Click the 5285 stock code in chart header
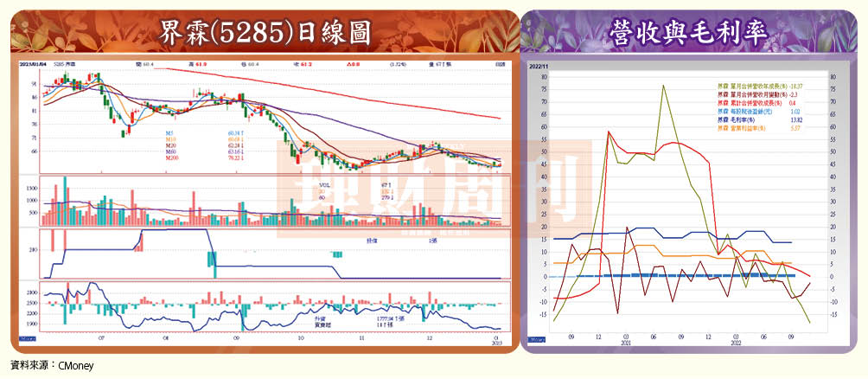This screenshot has width=868, height=379. 60,65
